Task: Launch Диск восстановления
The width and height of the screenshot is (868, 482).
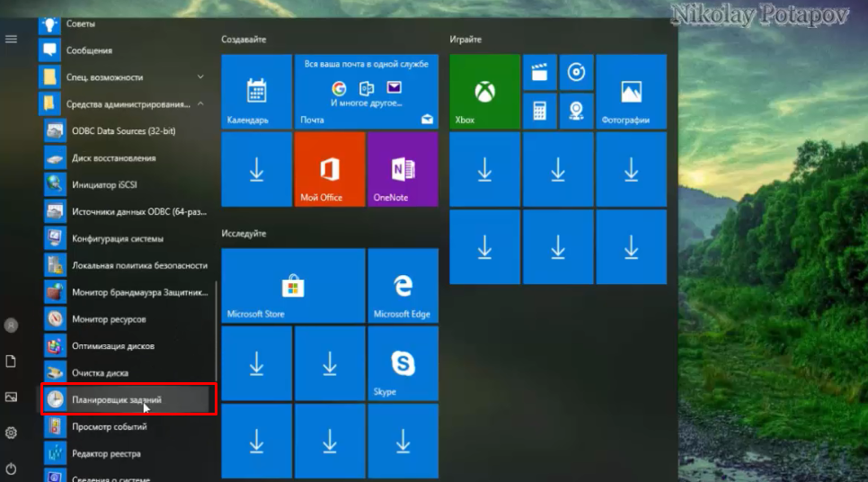Action: tap(127, 158)
